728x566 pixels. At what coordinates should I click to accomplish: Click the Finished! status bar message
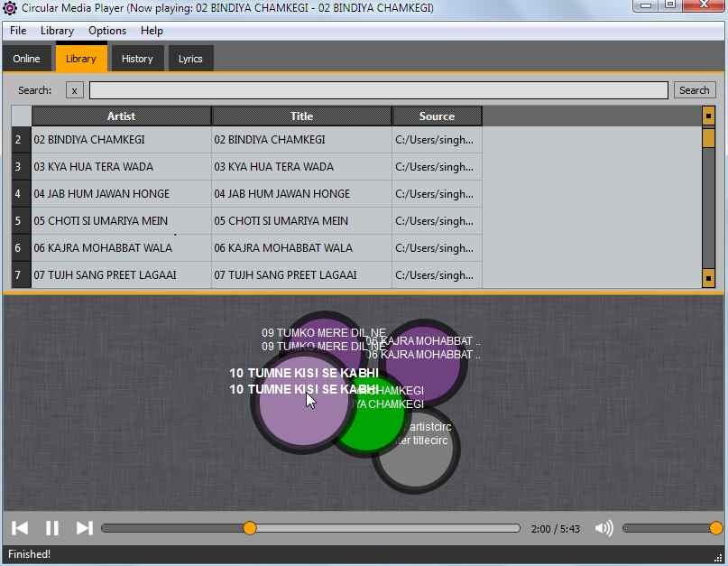click(29, 554)
